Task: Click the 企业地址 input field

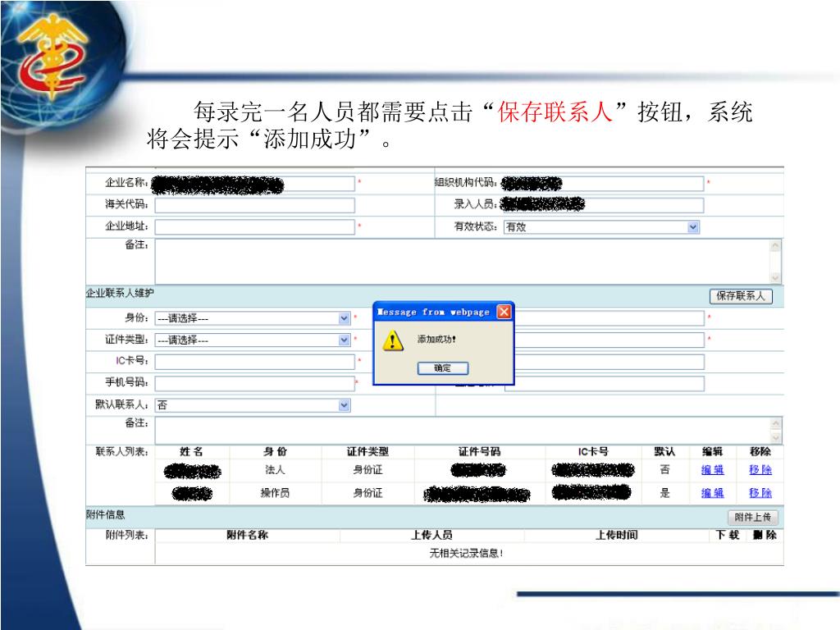Action: 254,227
